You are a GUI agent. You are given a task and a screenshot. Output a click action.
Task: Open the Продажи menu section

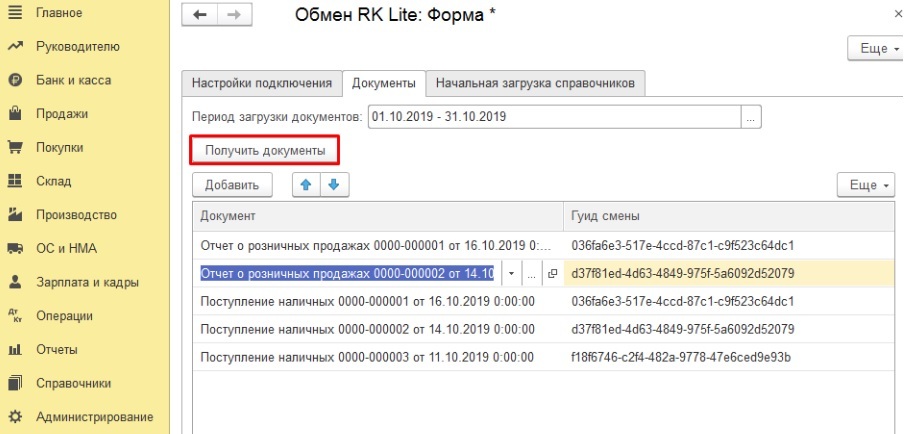[x=62, y=114]
